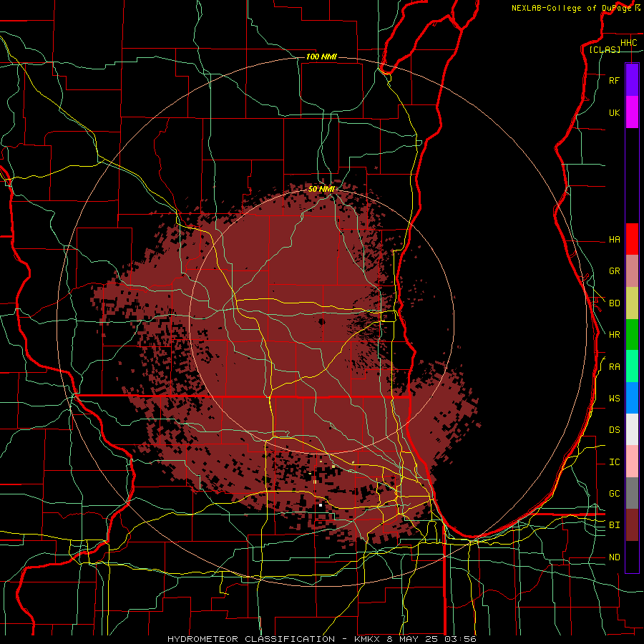Viewport: 644px width, 644px height.
Task: Click the GR legend label
Action: (614, 271)
